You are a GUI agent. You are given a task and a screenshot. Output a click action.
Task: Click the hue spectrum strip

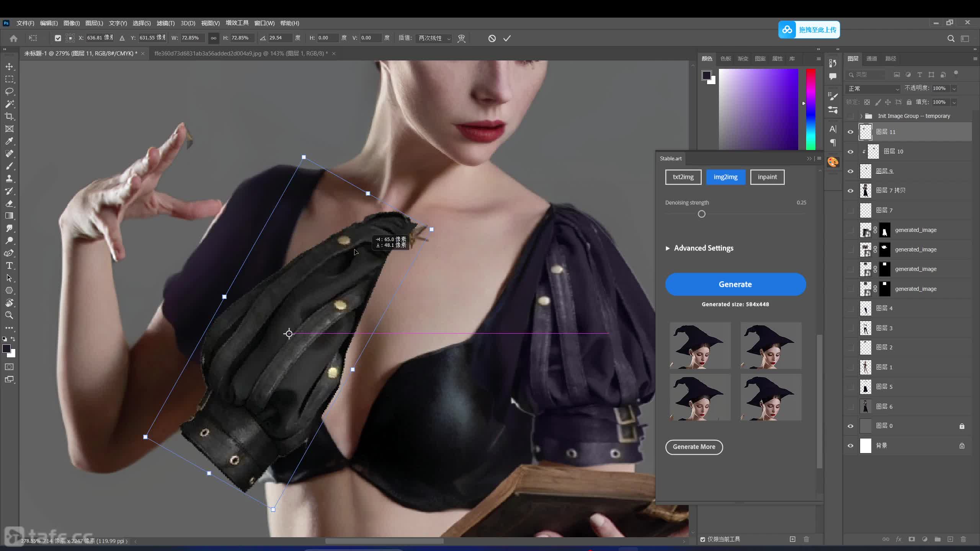click(811, 109)
